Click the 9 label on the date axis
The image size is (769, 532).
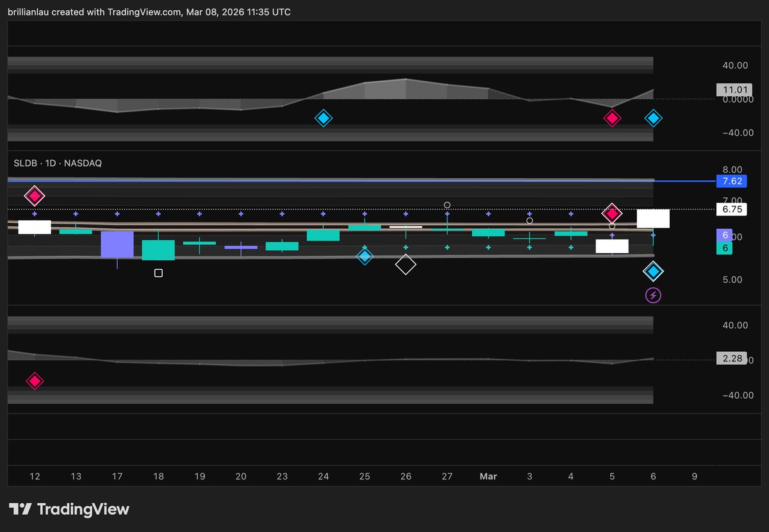coord(695,477)
